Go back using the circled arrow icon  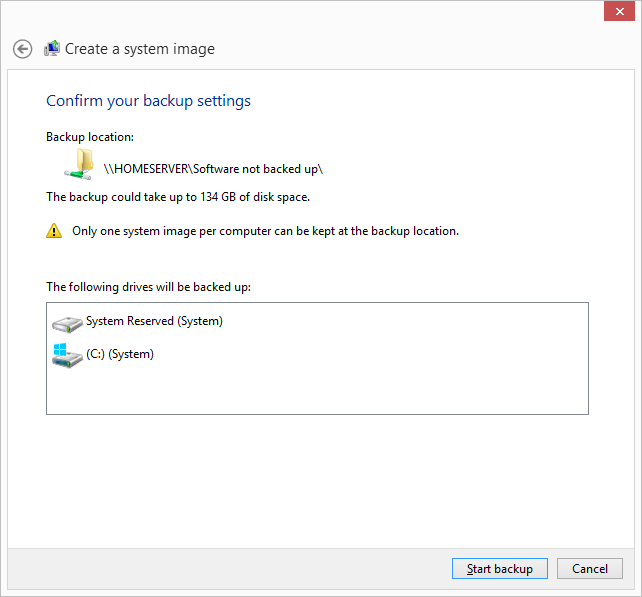coord(22,49)
